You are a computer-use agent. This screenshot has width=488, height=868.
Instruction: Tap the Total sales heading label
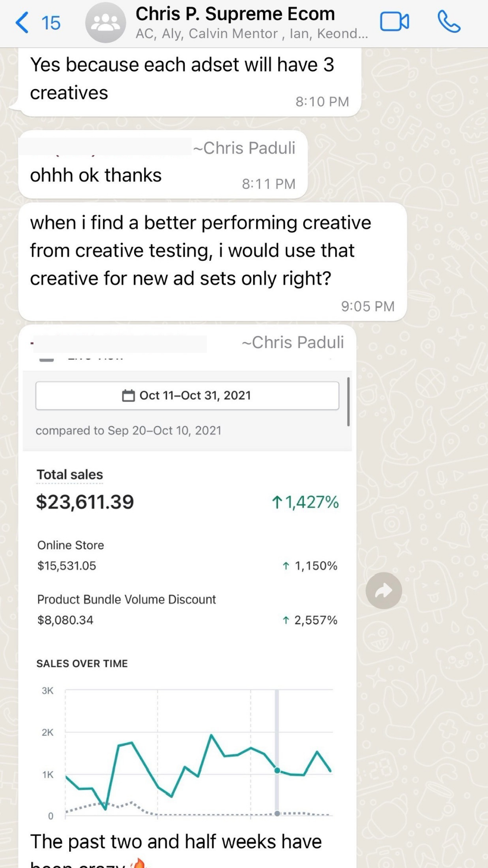tap(70, 475)
